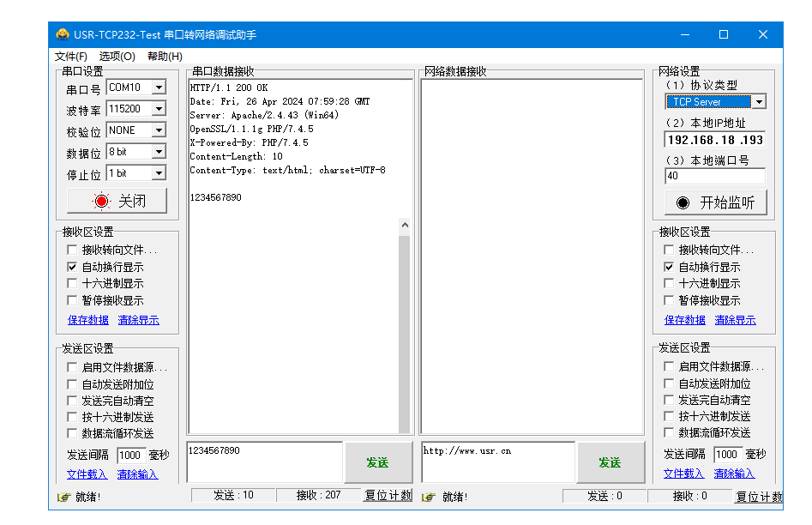The width and height of the screenshot is (812, 525).
Task: Minimize the application window
Action: pos(684,34)
